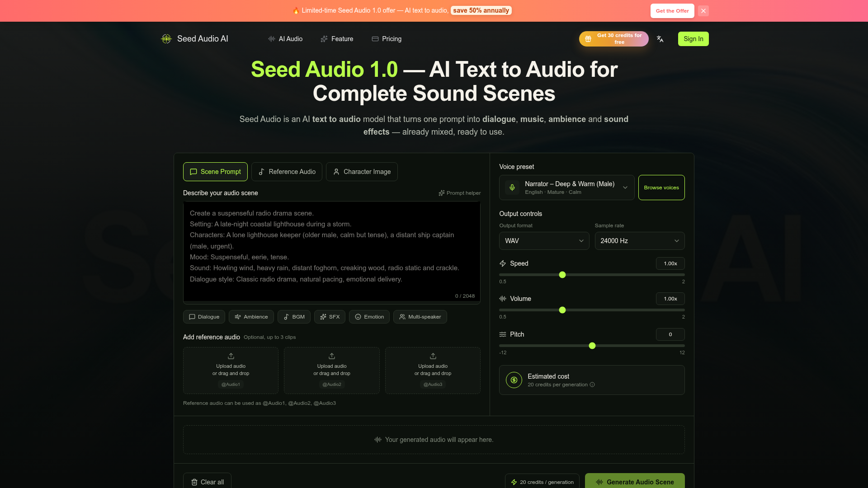Viewport: 868px width, 488px height.
Task: Click the gift icon for free credits
Action: [x=588, y=39]
